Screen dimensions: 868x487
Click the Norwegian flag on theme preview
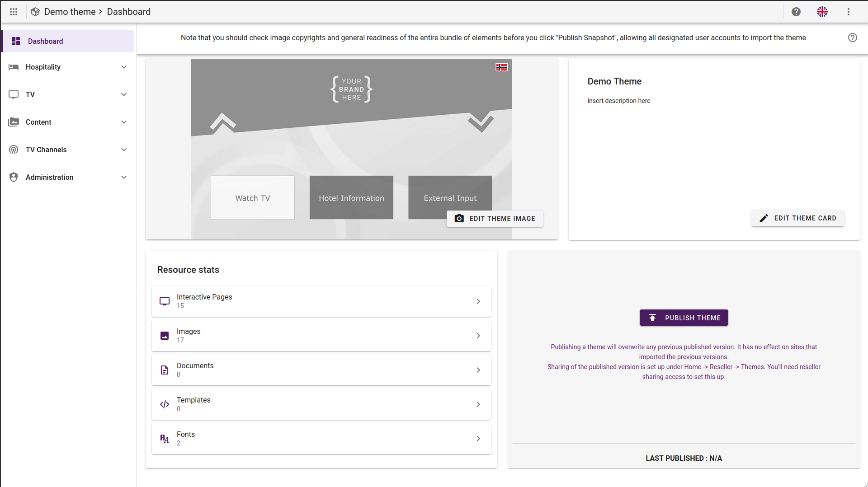pyautogui.click(x=501, y=67)
